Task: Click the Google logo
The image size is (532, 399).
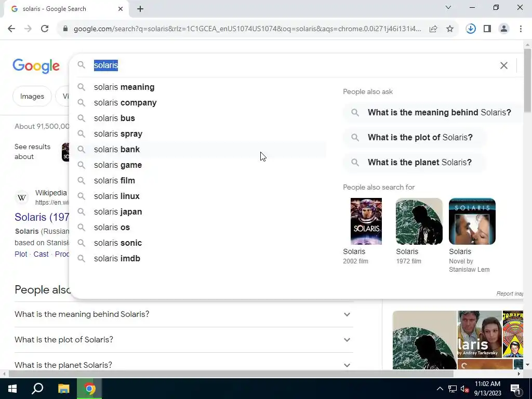Action: pos(36,66)
